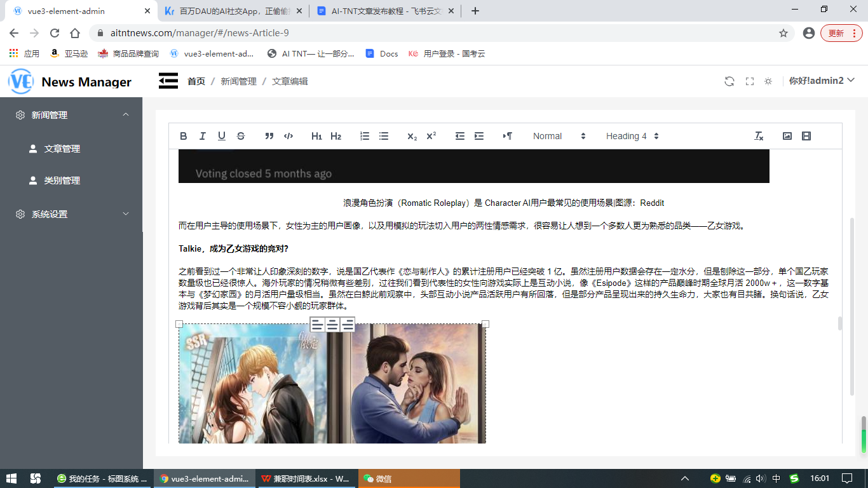Increase paragraph indent
This screenshot has width=868, height=488.
coord(479,136)
